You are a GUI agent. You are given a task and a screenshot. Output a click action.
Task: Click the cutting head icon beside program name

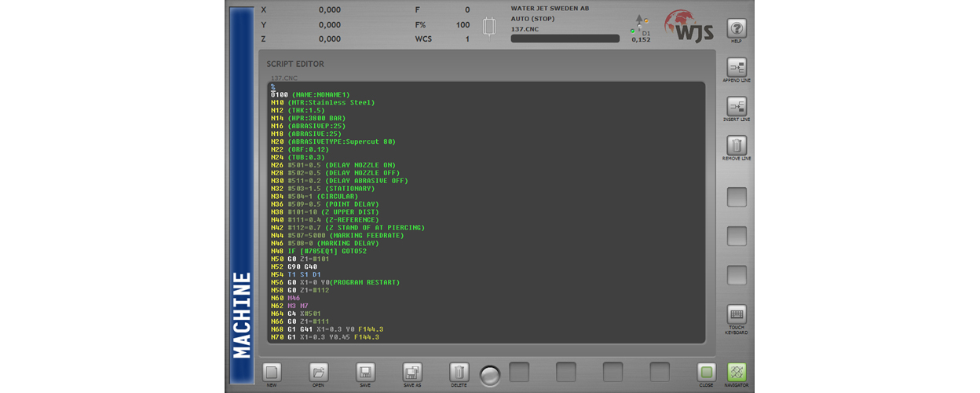click(x=491, y=26)
